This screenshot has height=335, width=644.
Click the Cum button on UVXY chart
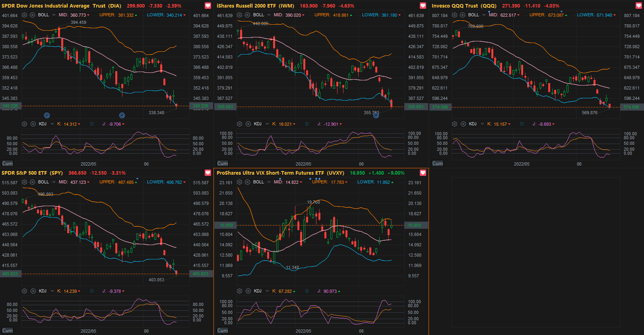click(223, 331)
